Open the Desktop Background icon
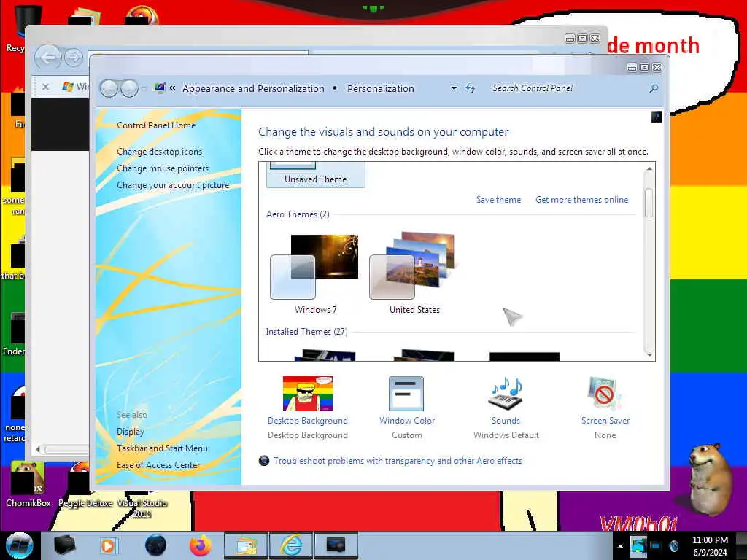747x560 pixels. click(x=308, y=394)
